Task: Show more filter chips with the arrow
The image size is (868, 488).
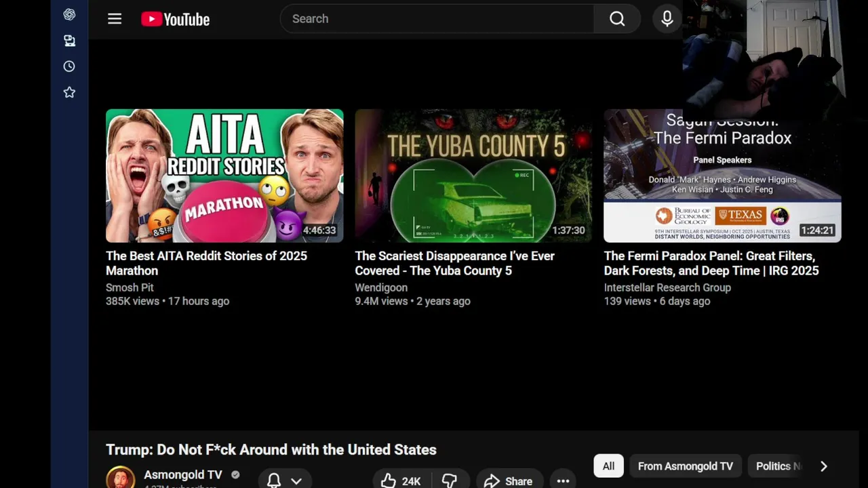Action: 824,466
